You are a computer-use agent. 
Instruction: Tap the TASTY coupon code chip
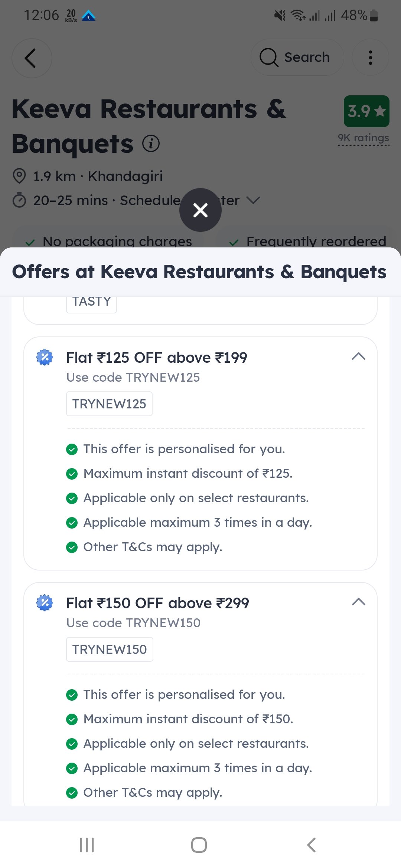tap(91, 302)
